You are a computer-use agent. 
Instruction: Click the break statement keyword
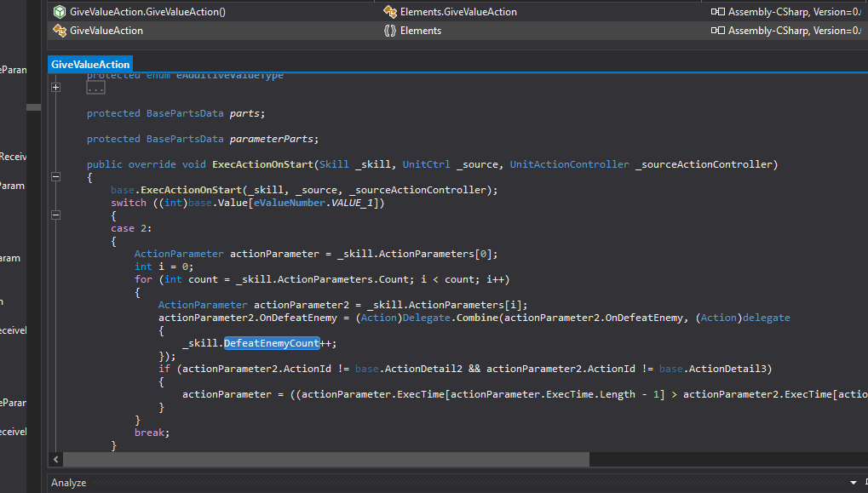click(x=149, y=433)
